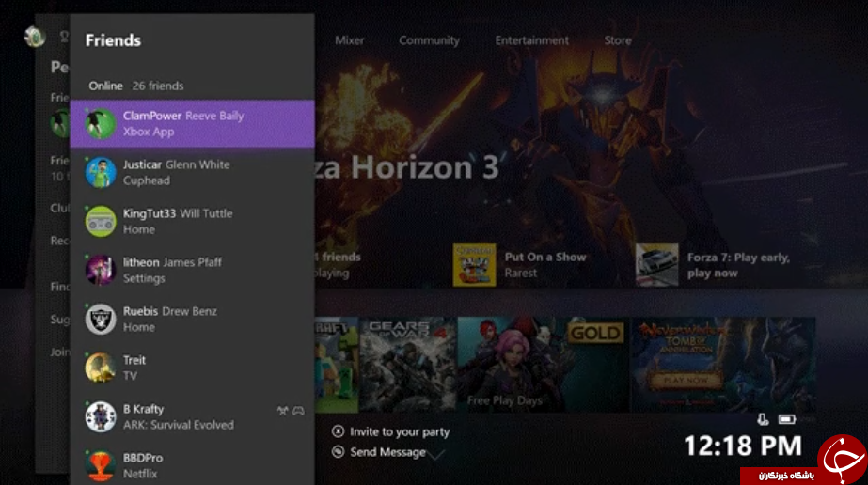Click the microphone status icon
The height and width of the screenshot is (485, 868).
(x=763, y=419)
